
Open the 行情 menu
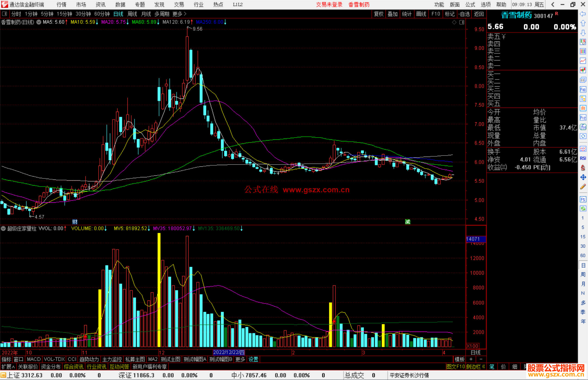point(61,4)
